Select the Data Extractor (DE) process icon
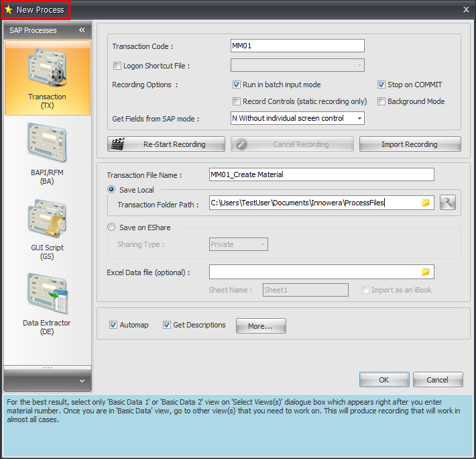The height and width of the screenshot is (459, 476). [x=47, y=304]
